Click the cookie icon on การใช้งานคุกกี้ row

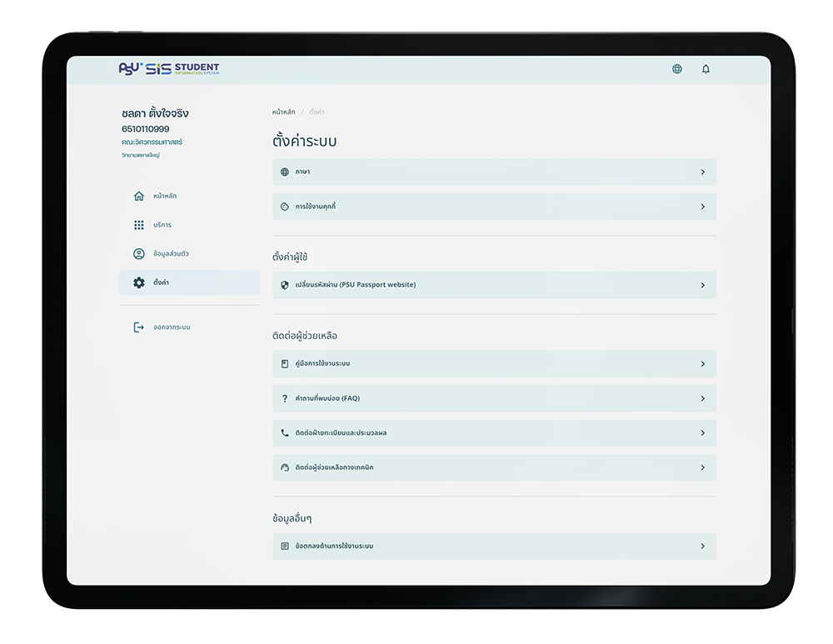click(287, 207)
